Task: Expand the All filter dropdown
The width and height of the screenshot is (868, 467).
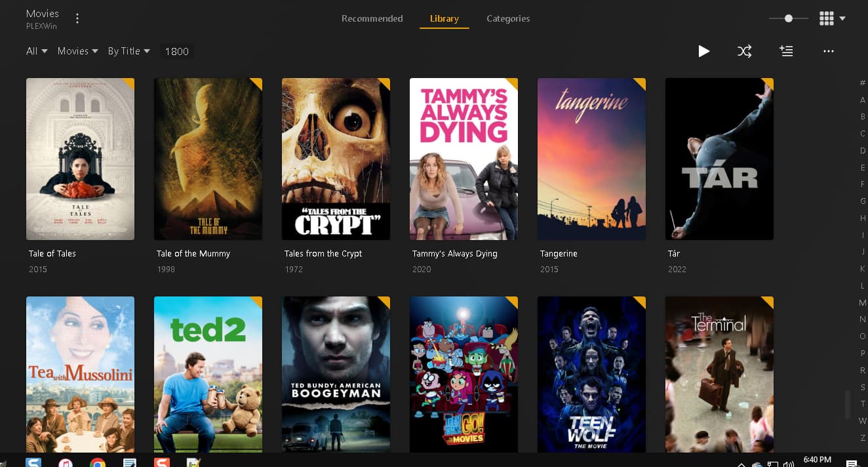Action: tap(37, 51)
